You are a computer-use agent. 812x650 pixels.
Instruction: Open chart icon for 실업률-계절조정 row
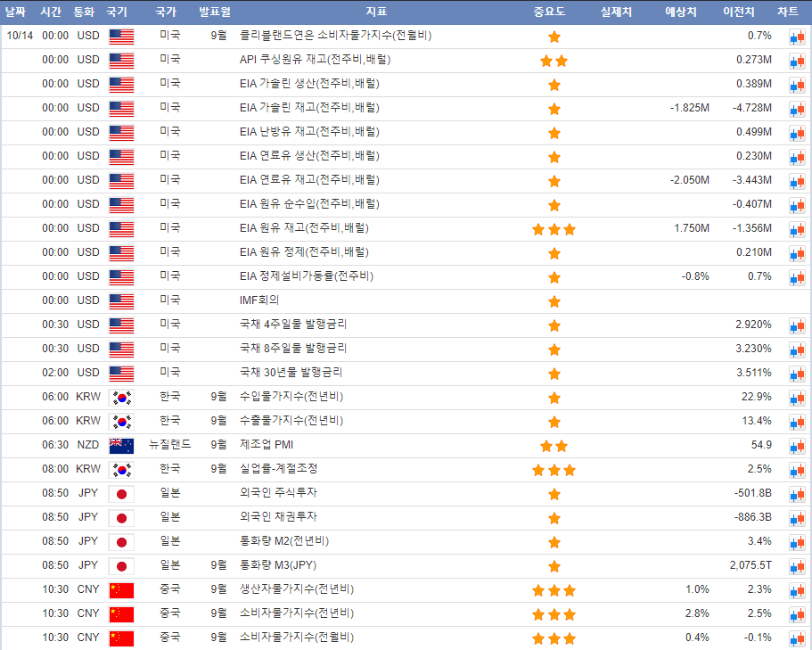(x=796, y=470)
